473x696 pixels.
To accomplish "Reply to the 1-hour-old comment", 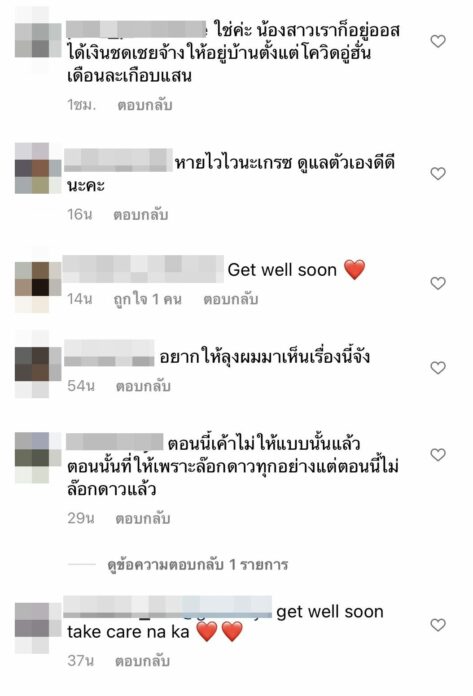I will pos(145,105).
